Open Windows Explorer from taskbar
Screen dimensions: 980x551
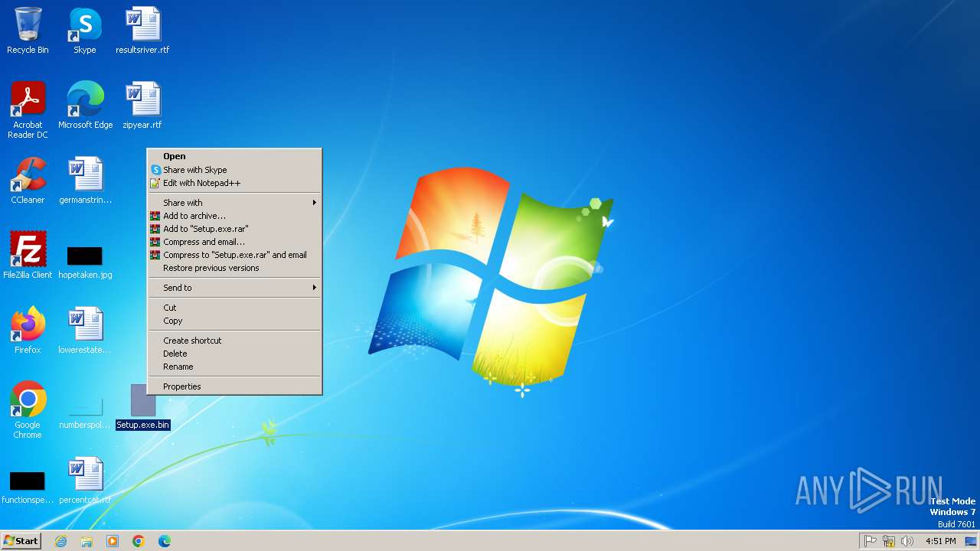[x=87, y=541]
